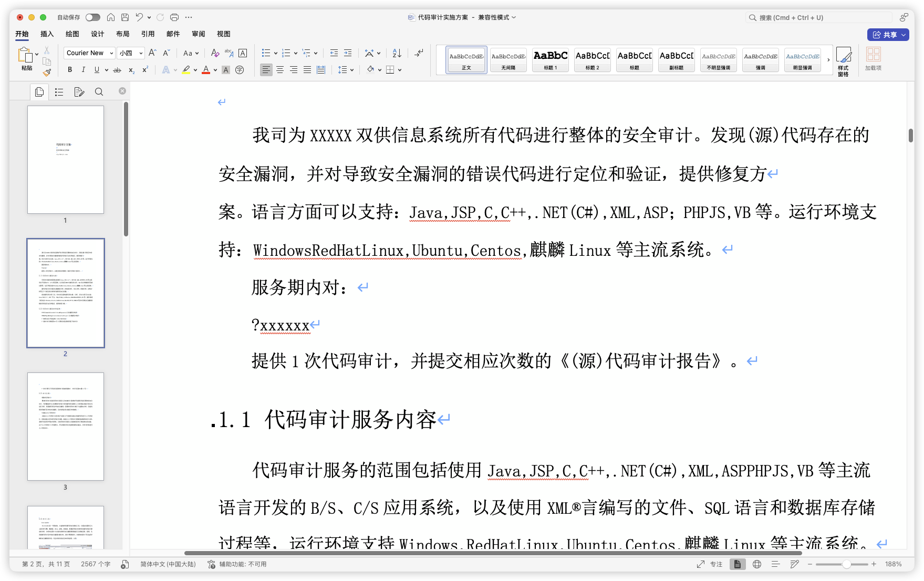Viewport: 924px width, 581px height.
Task: Select the italic formatting icon
Action: pos(83,69)
